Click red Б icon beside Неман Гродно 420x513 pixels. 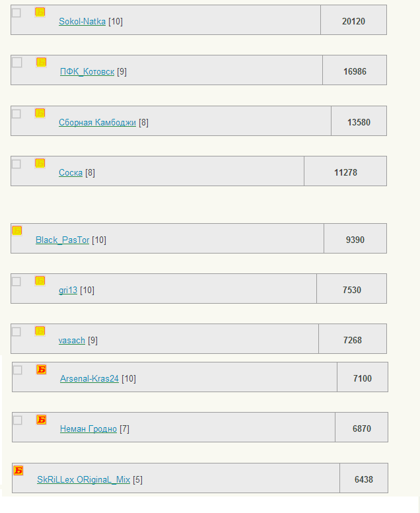[x=41, y=419]
